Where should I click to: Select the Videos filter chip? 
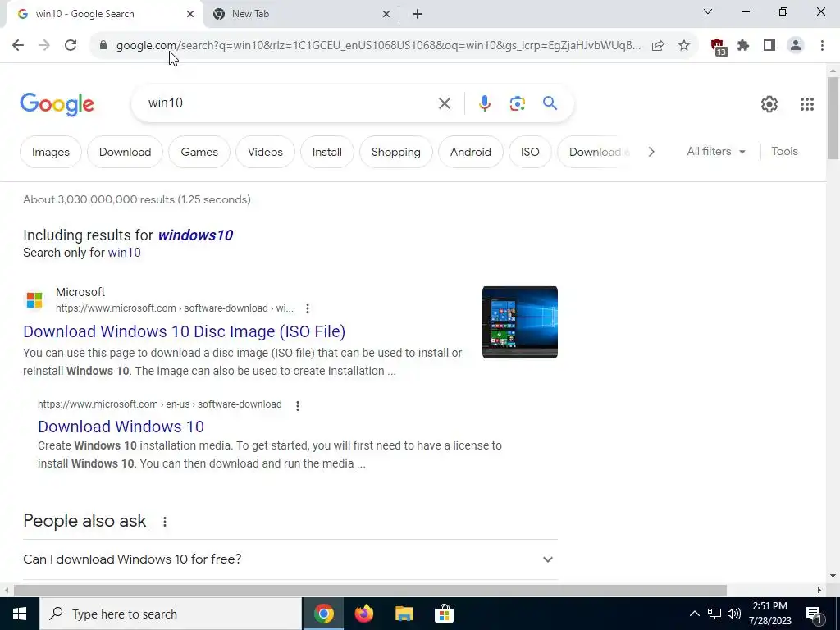point(265,152)
